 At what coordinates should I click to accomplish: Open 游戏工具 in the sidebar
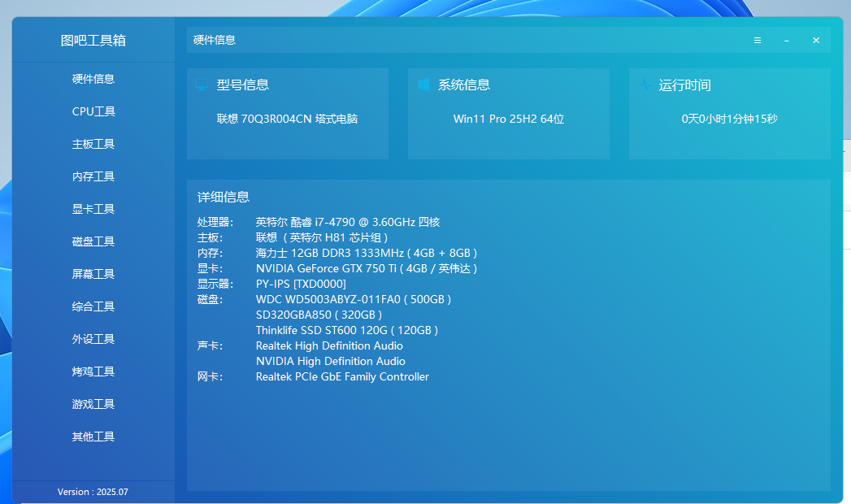[93, 404]
